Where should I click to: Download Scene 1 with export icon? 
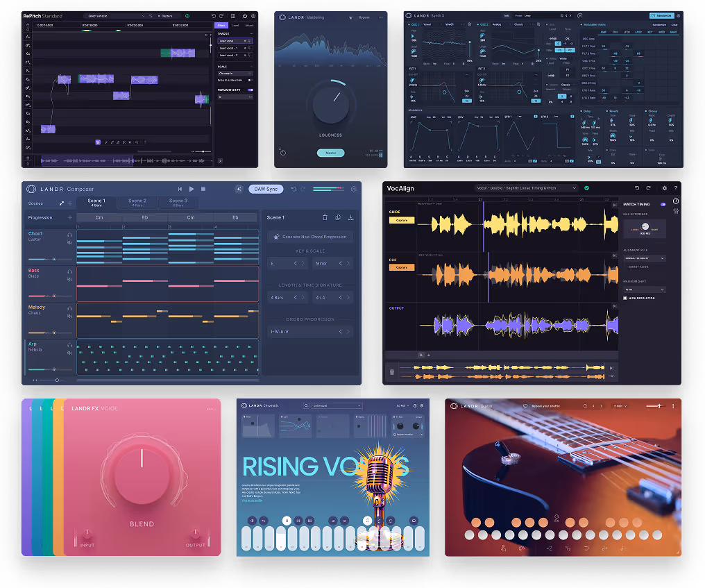(350, 217)
